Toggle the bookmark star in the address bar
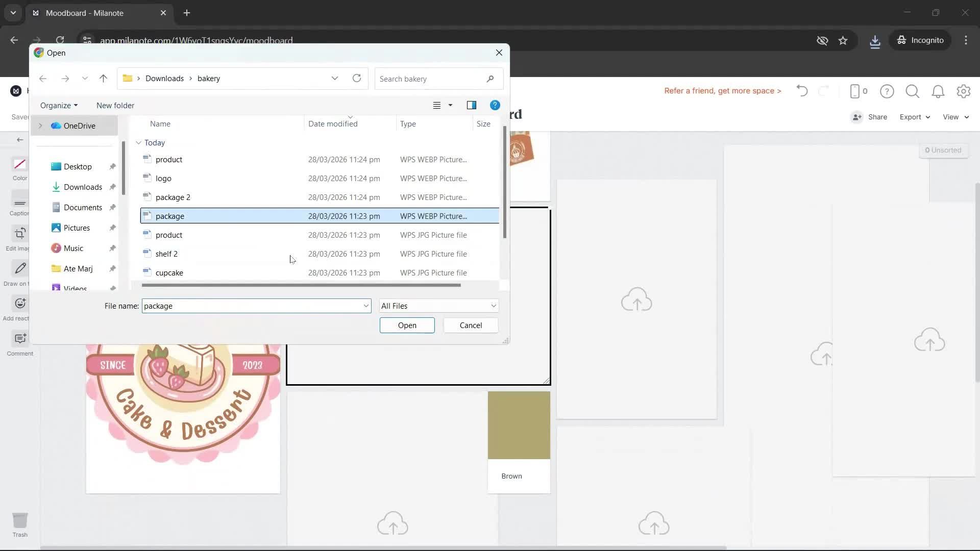Screen dimensions: 980x551 pyautogui.click(x=843, y=40)
